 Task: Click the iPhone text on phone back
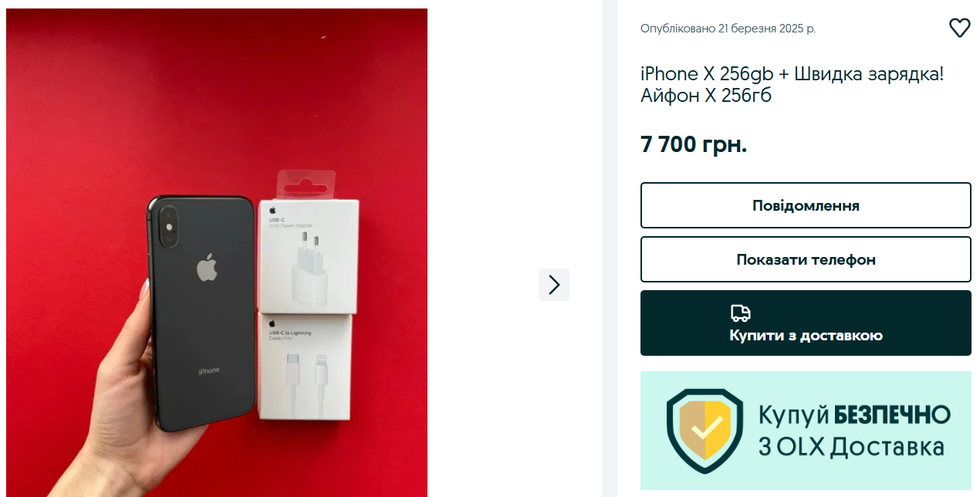tap(208, 370)
